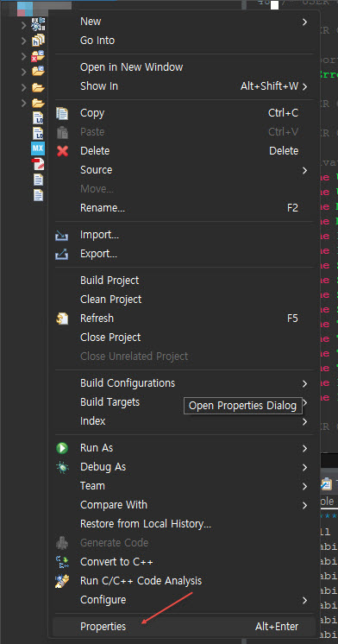338x644 pixels.
Task: Click the Open Properties Dialog tooltip
Action: pyautogui.click(x=242, y=406)
